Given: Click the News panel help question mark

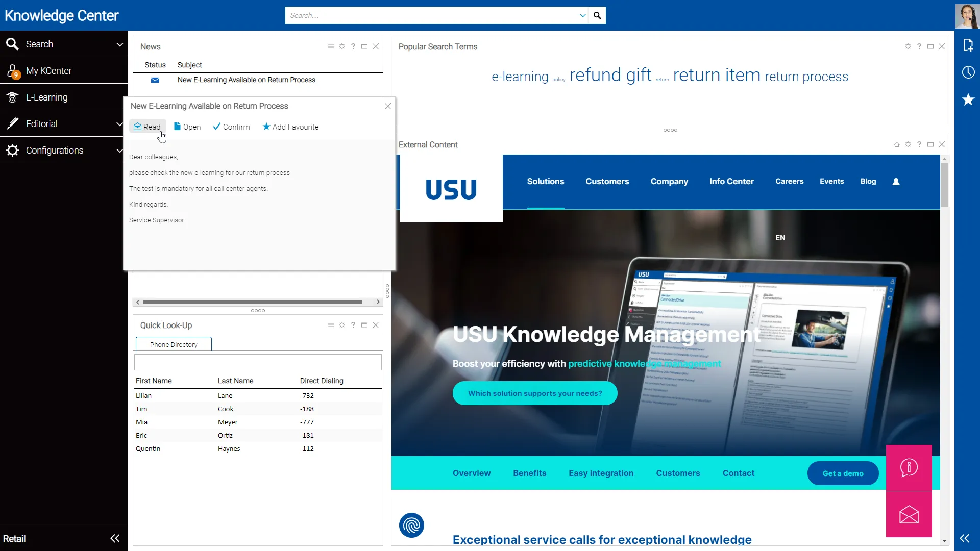Looking at the screenshot, I should tap(353, 46).
